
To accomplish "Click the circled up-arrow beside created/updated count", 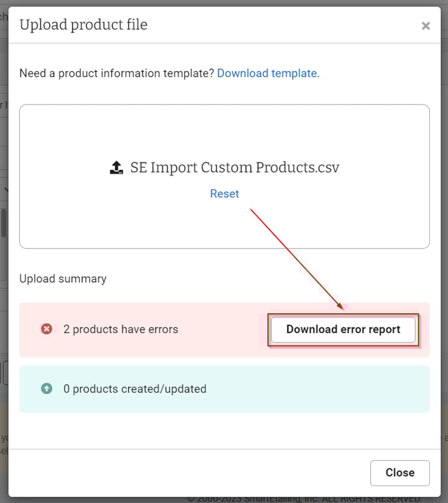I will coord(47,388).
